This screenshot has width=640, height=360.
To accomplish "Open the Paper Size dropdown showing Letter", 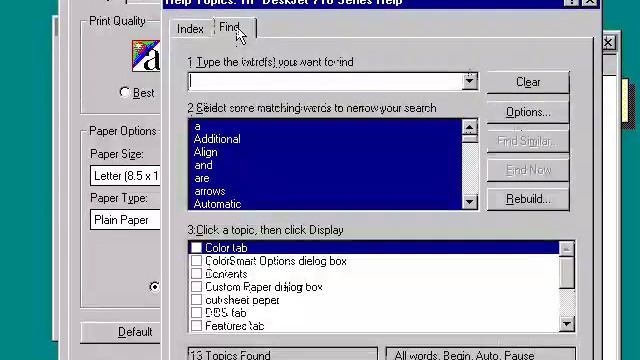I will (x=125, y=176).
